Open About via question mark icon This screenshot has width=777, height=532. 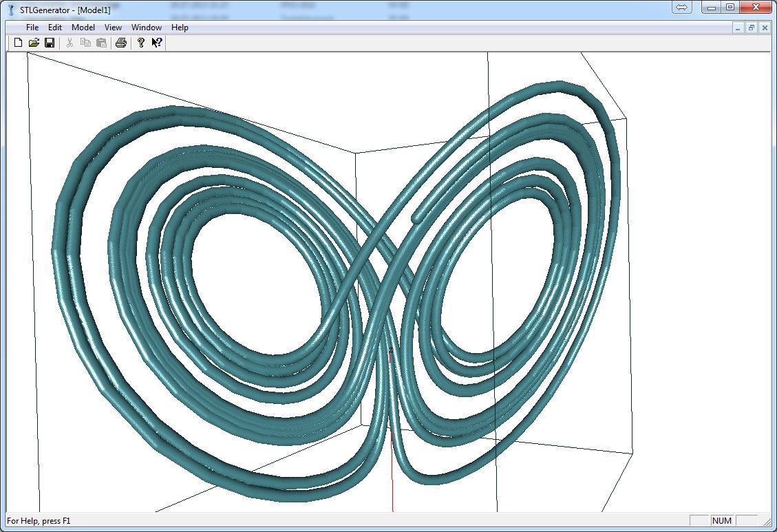click(141, 43)
